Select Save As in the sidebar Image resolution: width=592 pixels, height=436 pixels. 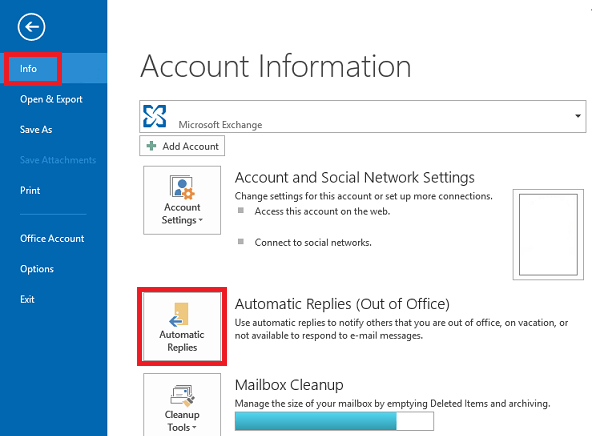pyautogui.click(x=36, y=129)
